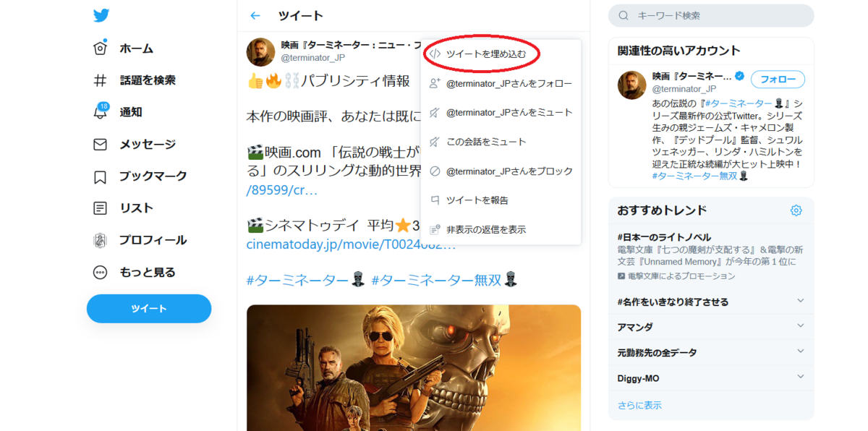Open もっと見る more options
The height and width of the screenshot is (431, 868).
click(x=137, y=272)
